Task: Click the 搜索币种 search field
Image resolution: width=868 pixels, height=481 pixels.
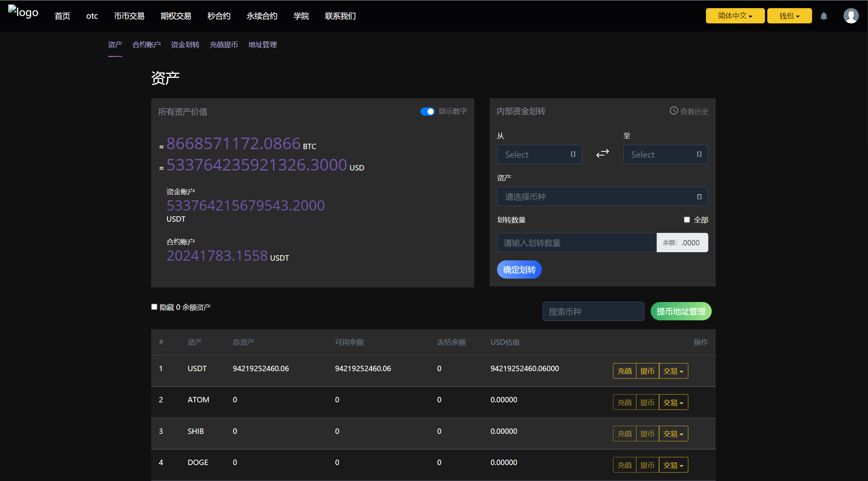Action: tap(593, 312)
